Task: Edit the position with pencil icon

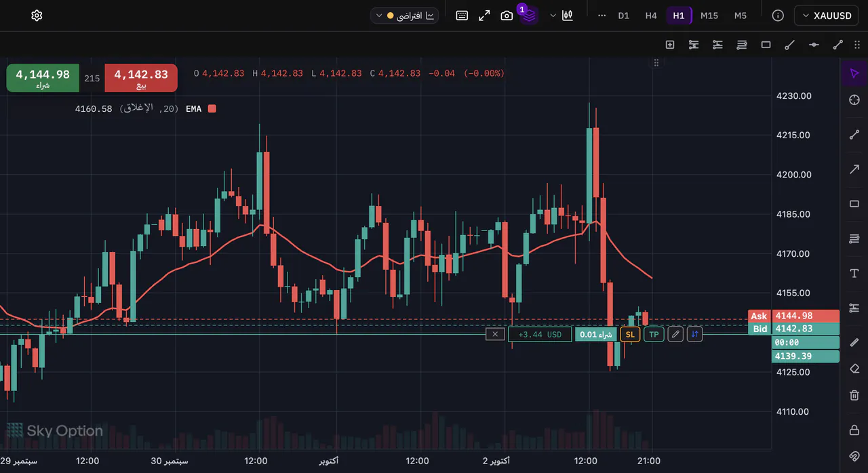Action: click(x=675, y=334)
